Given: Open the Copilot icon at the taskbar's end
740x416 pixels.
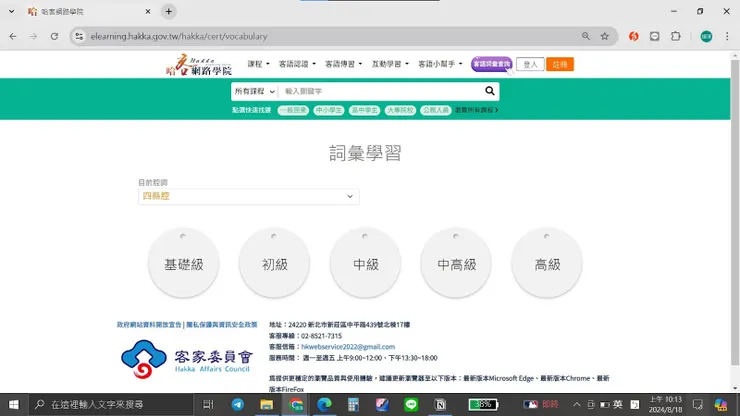Looking at the screenshot, I should 721,405.
